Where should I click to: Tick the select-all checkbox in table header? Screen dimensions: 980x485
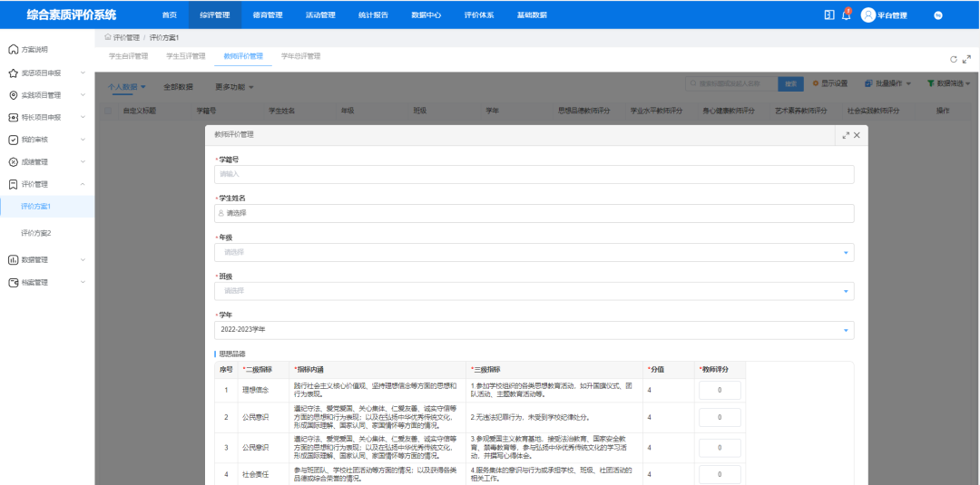[108, 111]
